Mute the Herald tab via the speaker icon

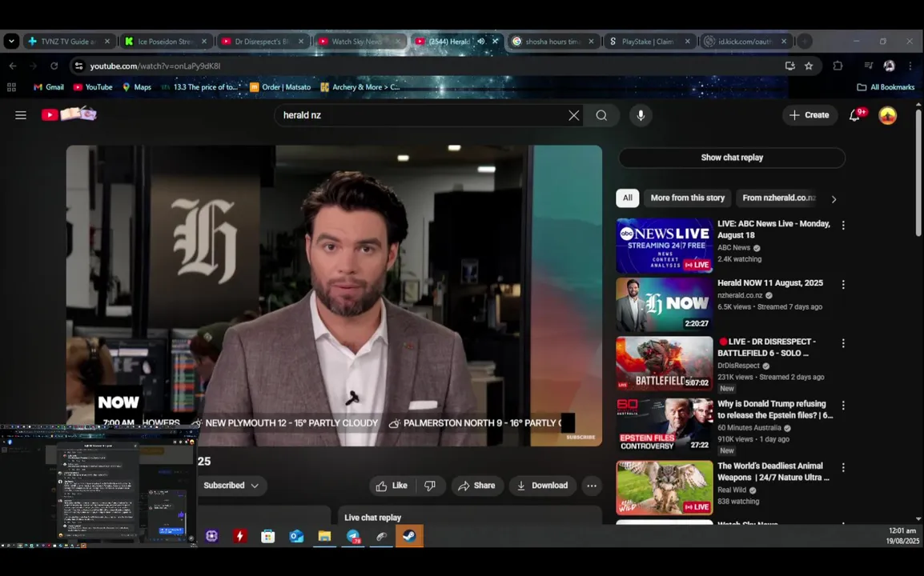pos(481,42)
